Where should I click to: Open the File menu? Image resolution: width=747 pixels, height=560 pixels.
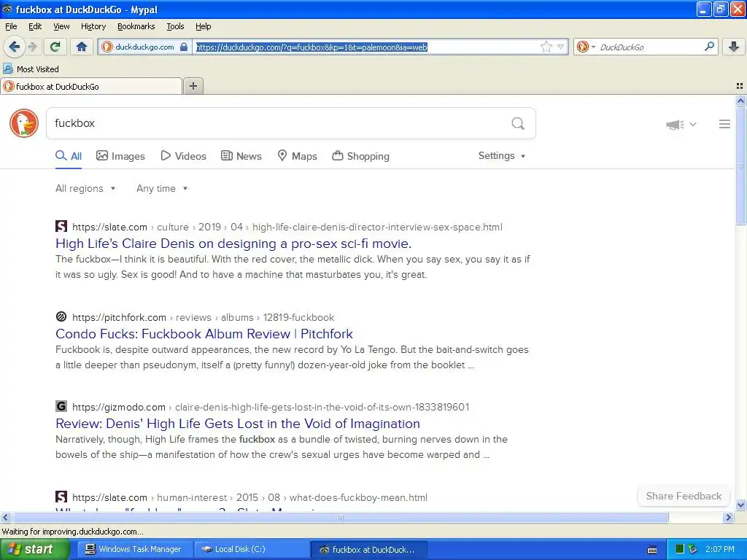[11, 26]
